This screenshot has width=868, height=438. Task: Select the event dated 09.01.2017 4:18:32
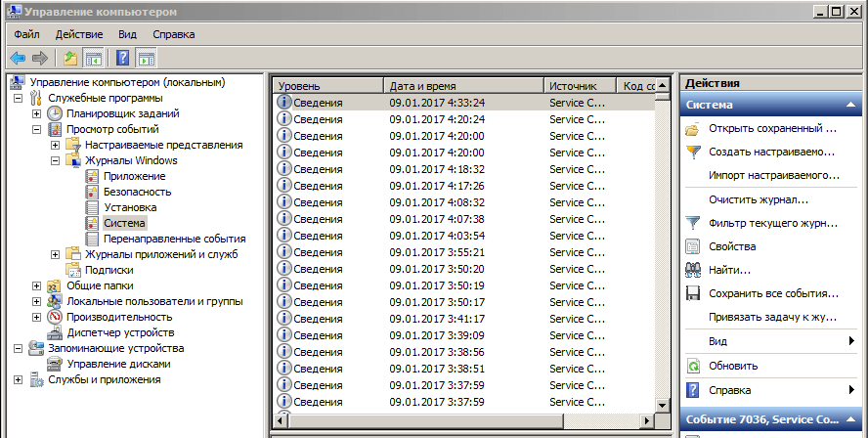pyautogui.click(x=465, y=169)
